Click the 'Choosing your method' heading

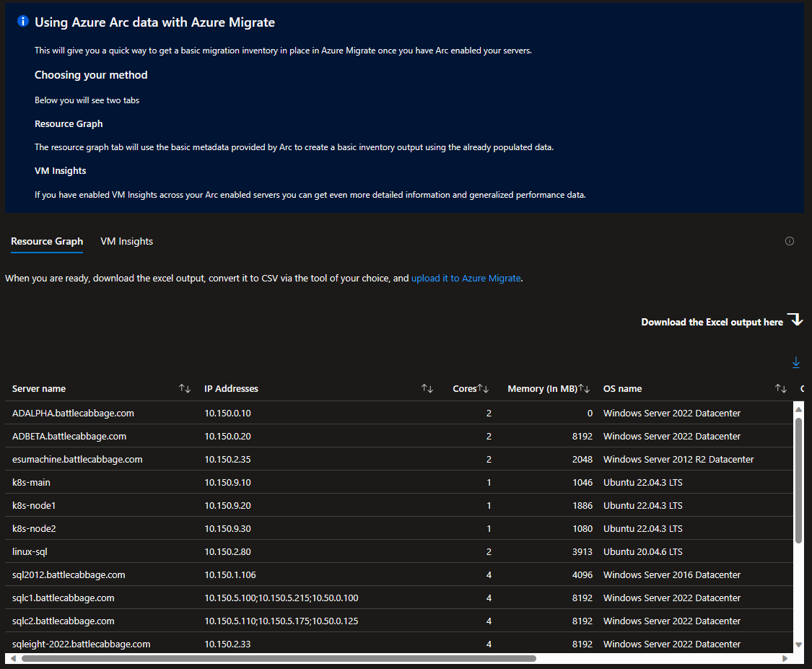click(x=91, y=75)
